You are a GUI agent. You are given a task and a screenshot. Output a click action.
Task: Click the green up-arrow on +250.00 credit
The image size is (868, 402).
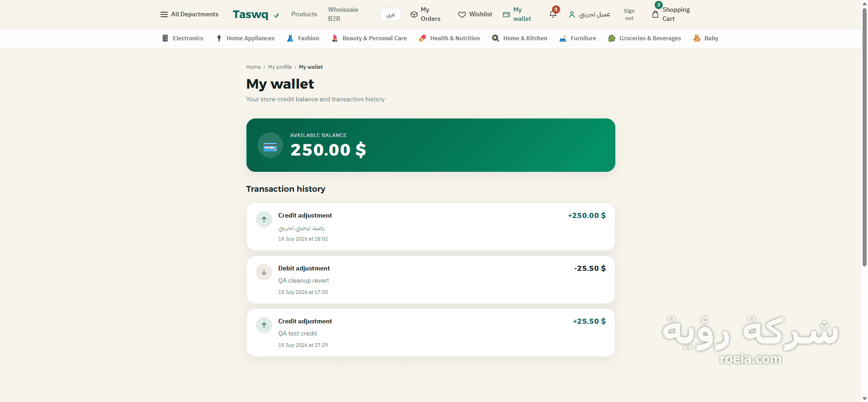click(264, 219)
